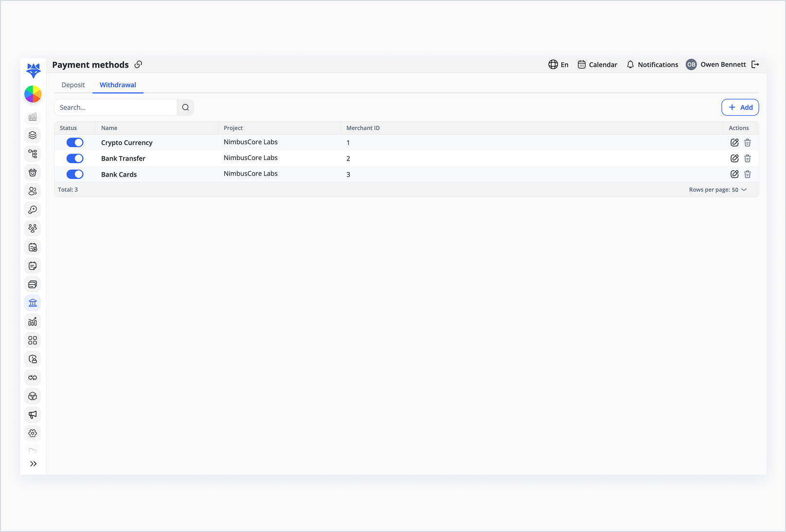Click NimbusCore Labs in Crypto Currency row
Viewport: 786px width, 532px height.
click(250, 142)
